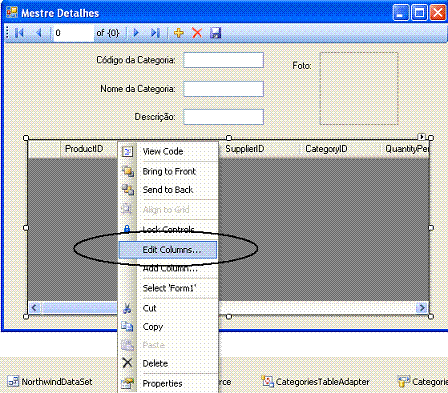Close the Mestre Detalhes window
This screenshot has width=448, height=393.
pos(438,13)
